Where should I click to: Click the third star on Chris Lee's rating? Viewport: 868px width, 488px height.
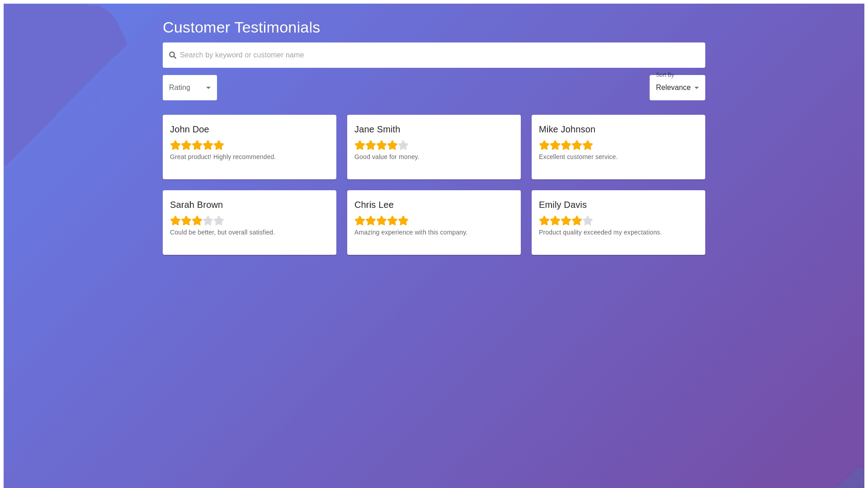(382, 221)
